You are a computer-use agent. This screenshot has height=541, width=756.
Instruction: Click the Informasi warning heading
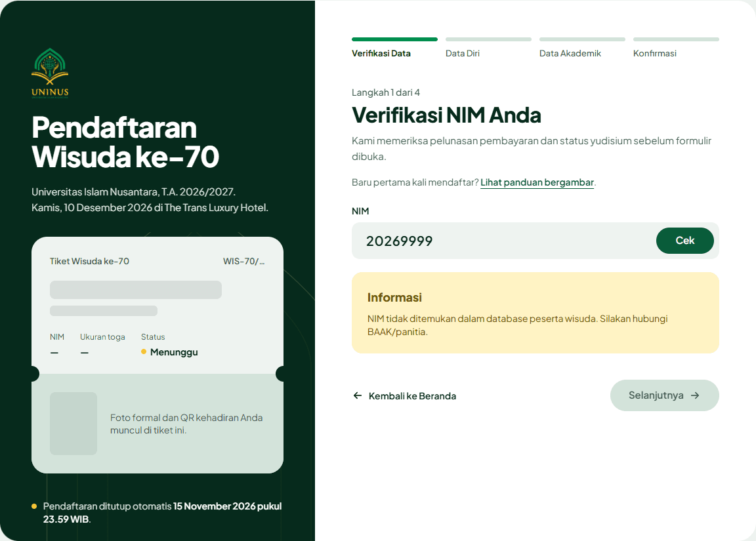394,297
